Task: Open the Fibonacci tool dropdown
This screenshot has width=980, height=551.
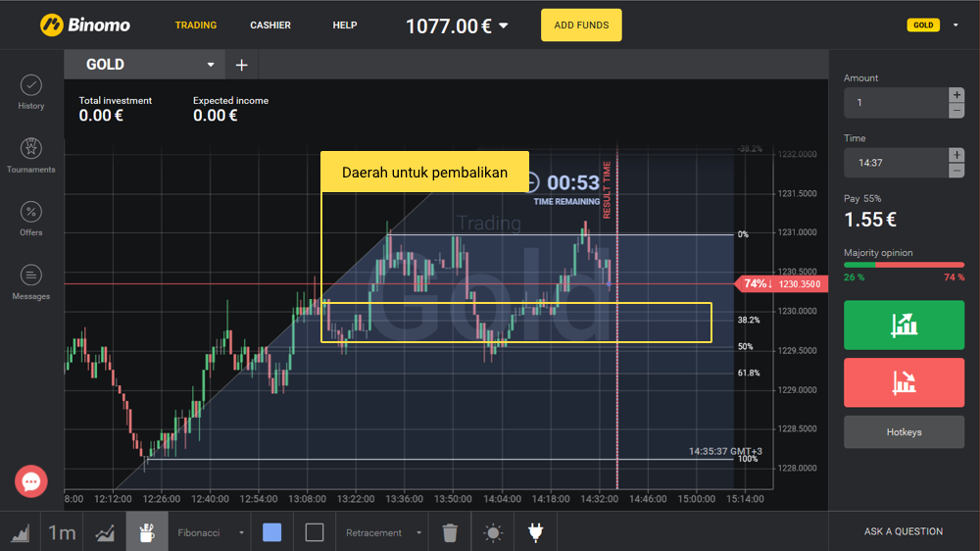Action: [x=210, y=532]
